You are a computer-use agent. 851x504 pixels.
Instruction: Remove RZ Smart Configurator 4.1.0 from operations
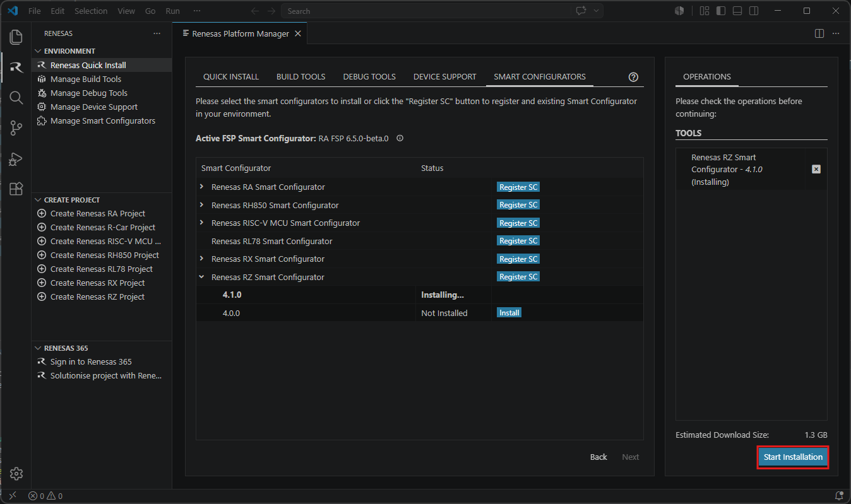(x=816, y=169)
